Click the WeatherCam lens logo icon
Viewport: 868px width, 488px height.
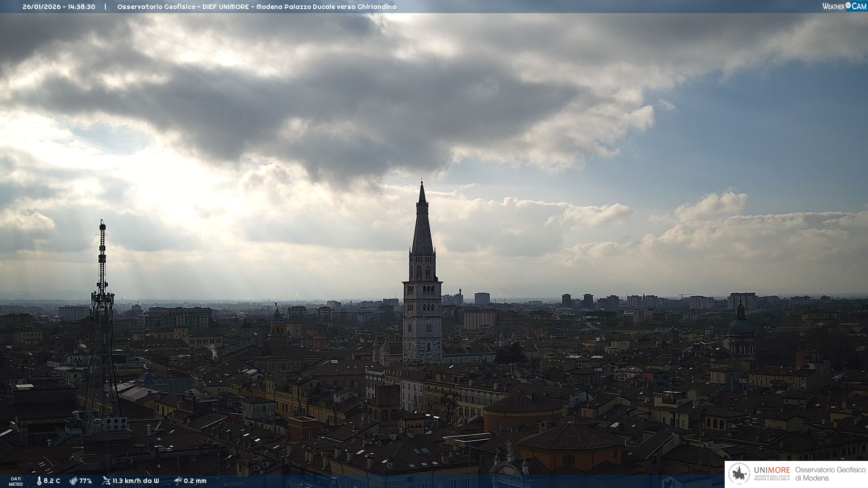(848, 5)
